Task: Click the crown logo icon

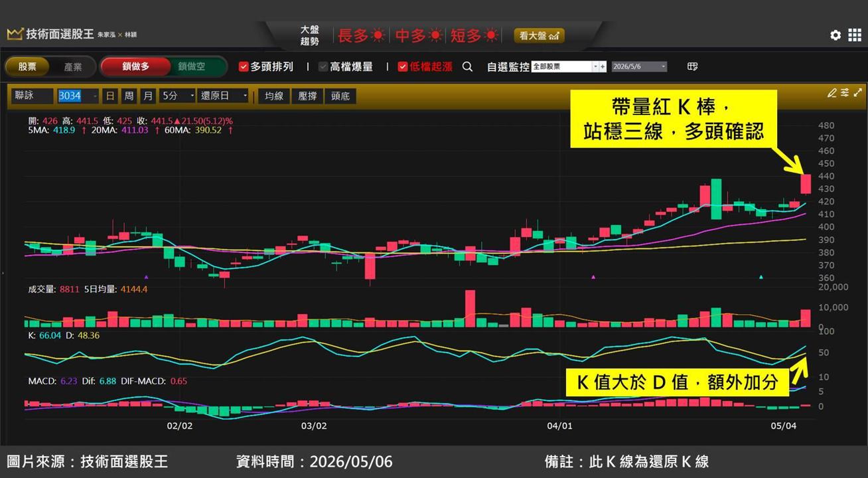Action: pos(15,34)
